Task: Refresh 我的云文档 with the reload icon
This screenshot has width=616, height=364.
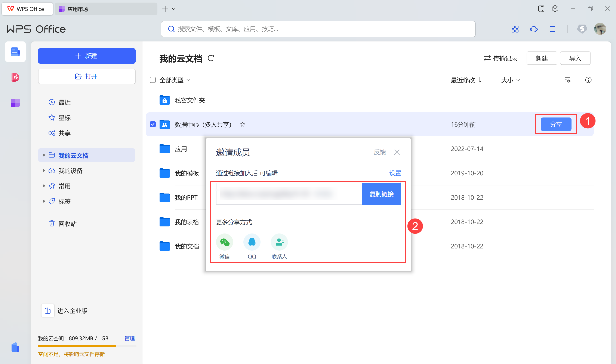Action: coord(211,58)
